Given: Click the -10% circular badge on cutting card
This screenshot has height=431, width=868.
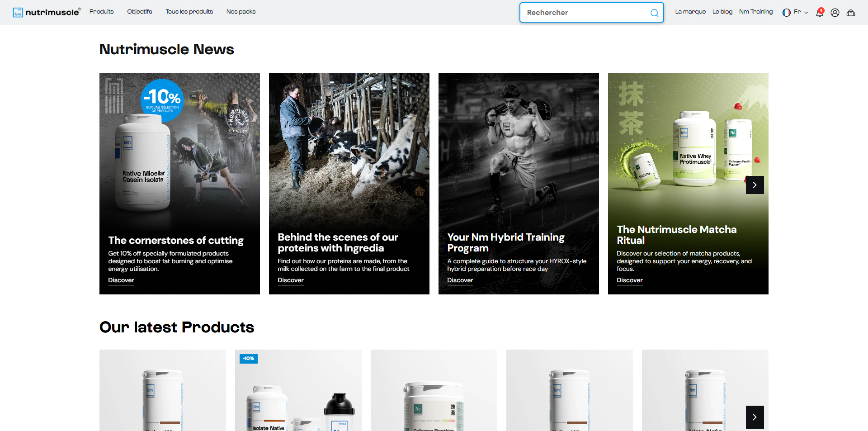Looking at the screenshot, I should (162, 100).
